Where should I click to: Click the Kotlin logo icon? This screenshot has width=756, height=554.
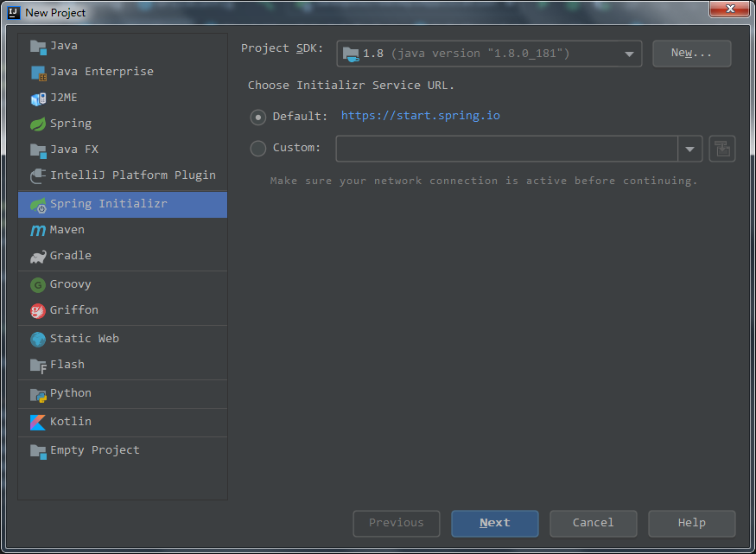pyautogui.click(x=38, y=422)
